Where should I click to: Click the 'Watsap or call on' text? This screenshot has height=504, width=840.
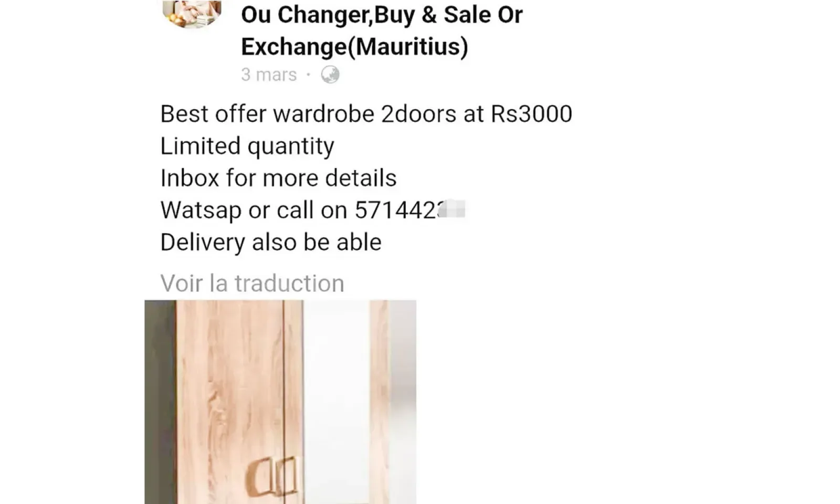(254, 211)
